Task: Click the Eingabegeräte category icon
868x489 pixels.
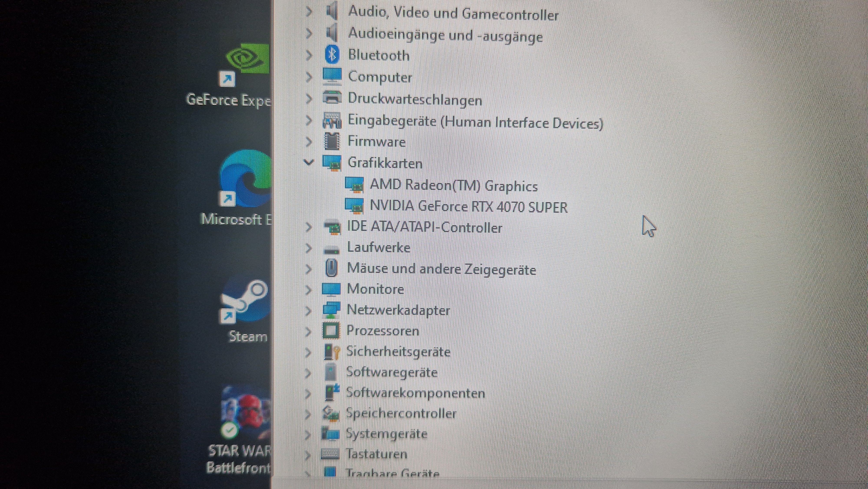Action: [332, 120]
